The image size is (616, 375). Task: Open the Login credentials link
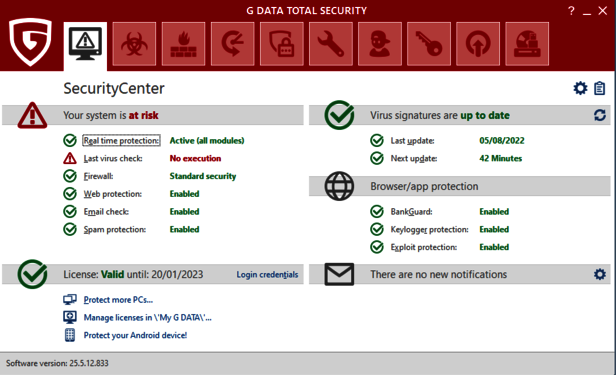(267, 274)
